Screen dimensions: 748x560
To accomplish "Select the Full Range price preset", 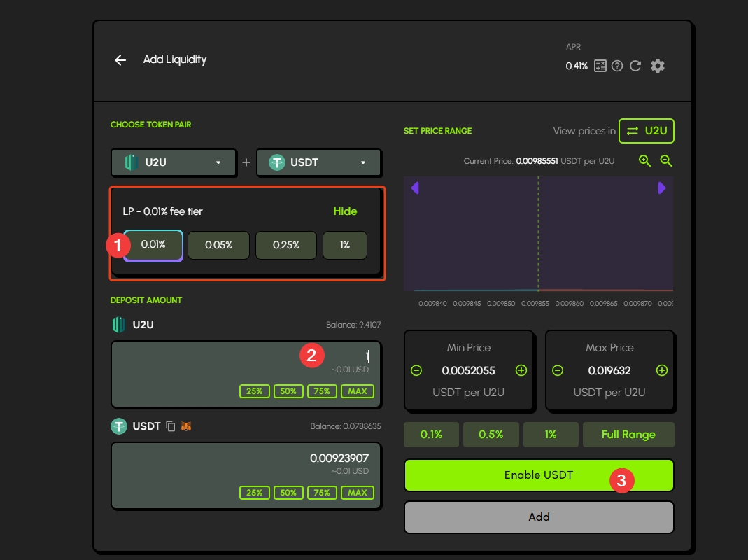I will [x=628, y=435].
